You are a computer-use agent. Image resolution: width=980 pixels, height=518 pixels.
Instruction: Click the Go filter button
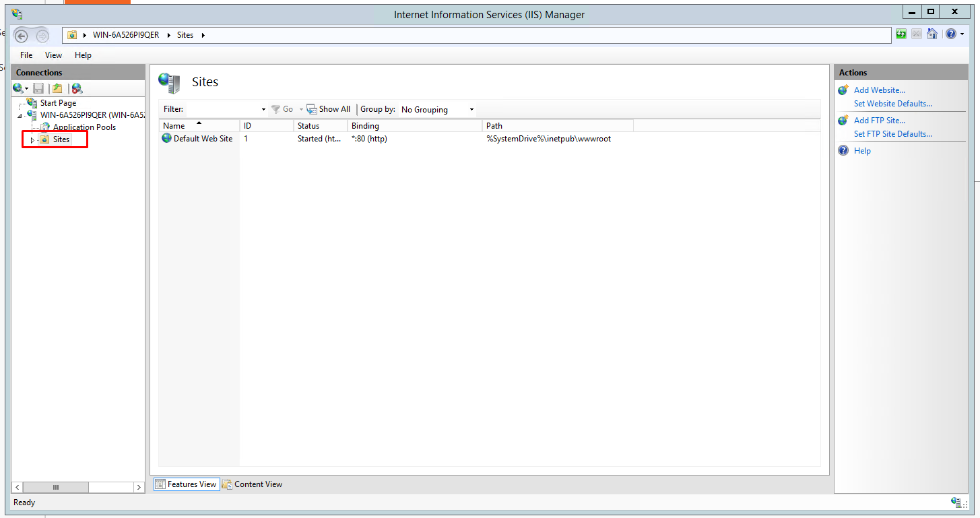(x=282, y=109)
